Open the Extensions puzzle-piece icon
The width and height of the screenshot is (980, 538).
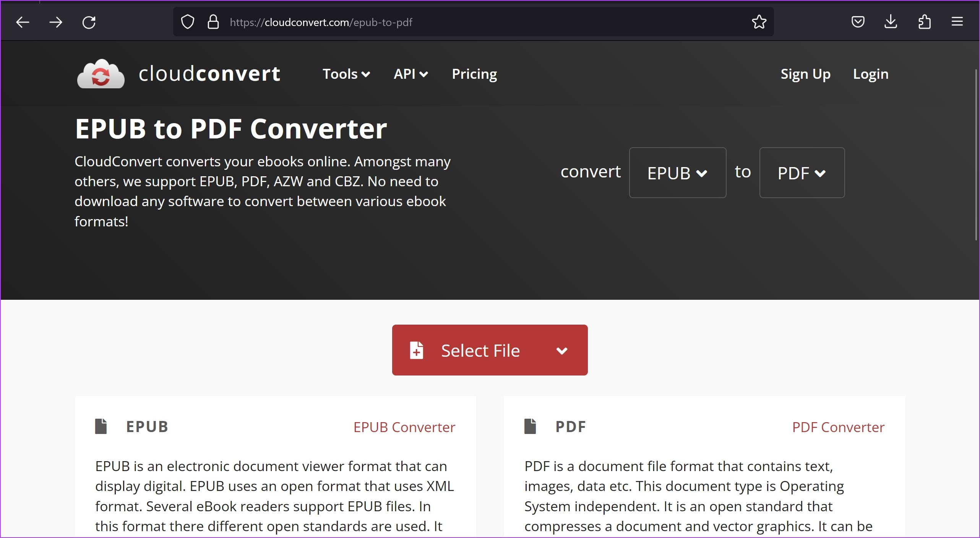[x=924, y=22]
